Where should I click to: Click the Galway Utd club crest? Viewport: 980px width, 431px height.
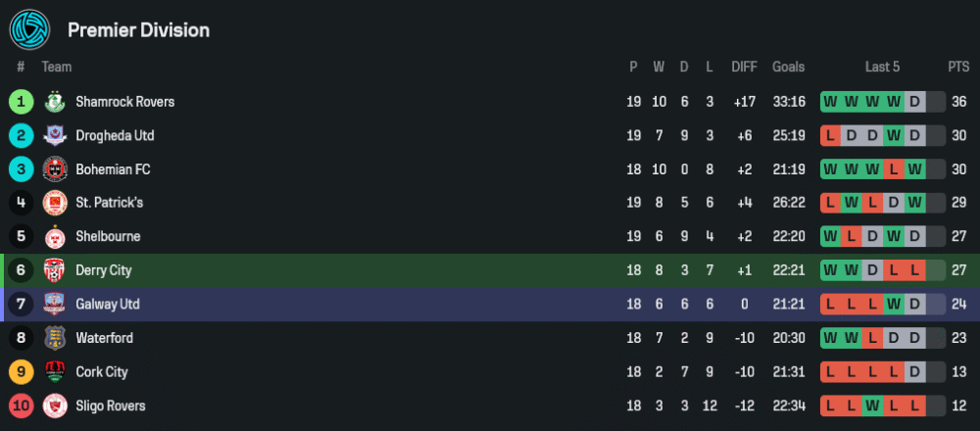(54, 305)
